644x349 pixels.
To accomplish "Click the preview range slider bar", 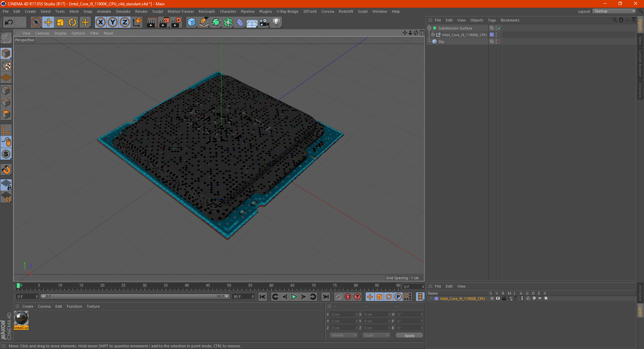I will [x=135, y=296].
